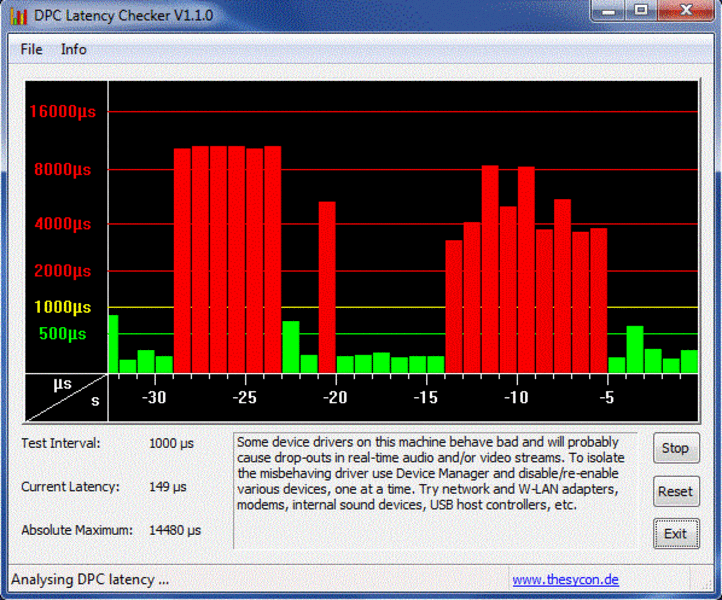Click the -25 time axis label
722x600 pixels.
click(x=245, y=397)
